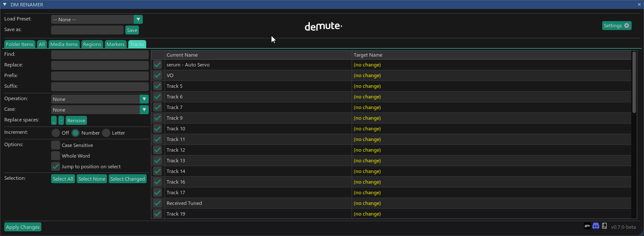Open the Case dropdown
Viewport: 644px width, 236px height.
coord(100,110)
